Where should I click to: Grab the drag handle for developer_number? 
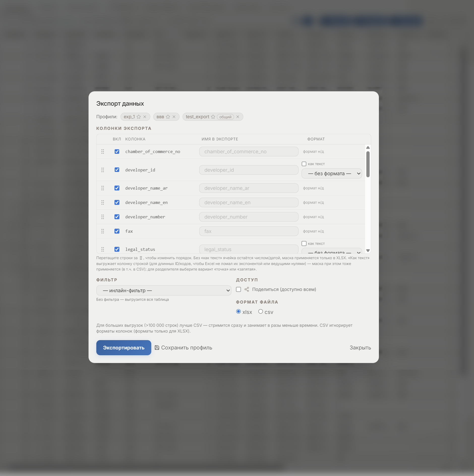[x=103, y=217]
